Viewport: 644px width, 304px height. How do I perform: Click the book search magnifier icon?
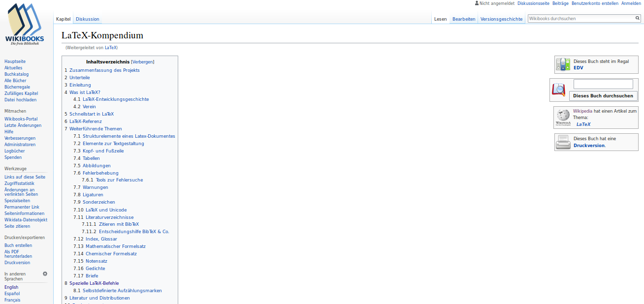coord(559,90)
